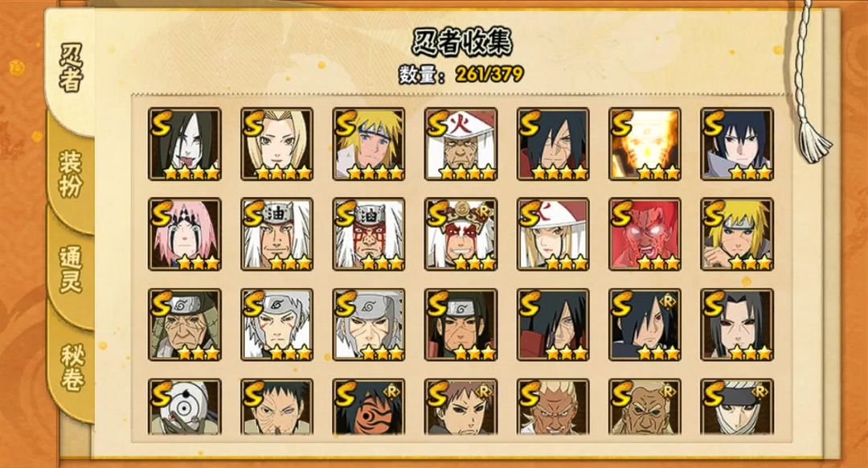Viewport: 868px width, 468px height.
Task: Click the 数量 261/379 collection counter
Action: tap(461, 74)
